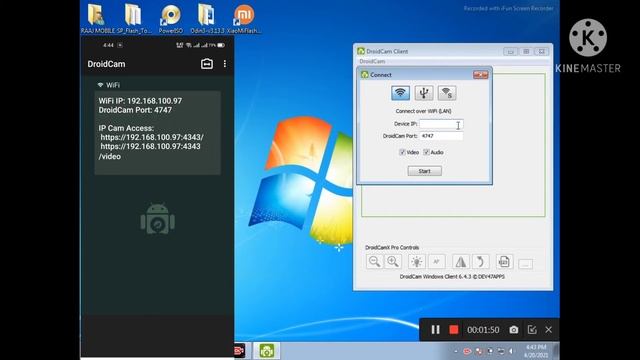The image size is (640, 360).
Task: Click the screen recorder taskbar icon
Action: pyautogui.click(x=240, y=351)
